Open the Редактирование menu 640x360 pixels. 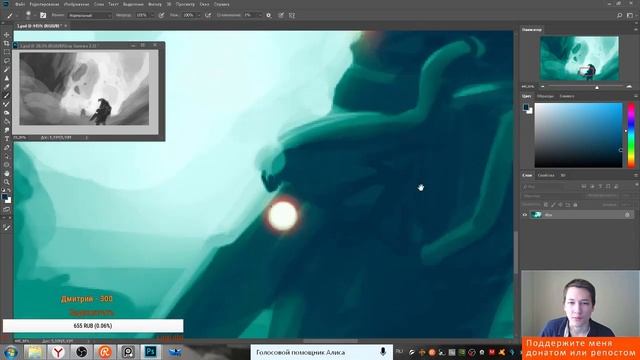tap(44, 4)
